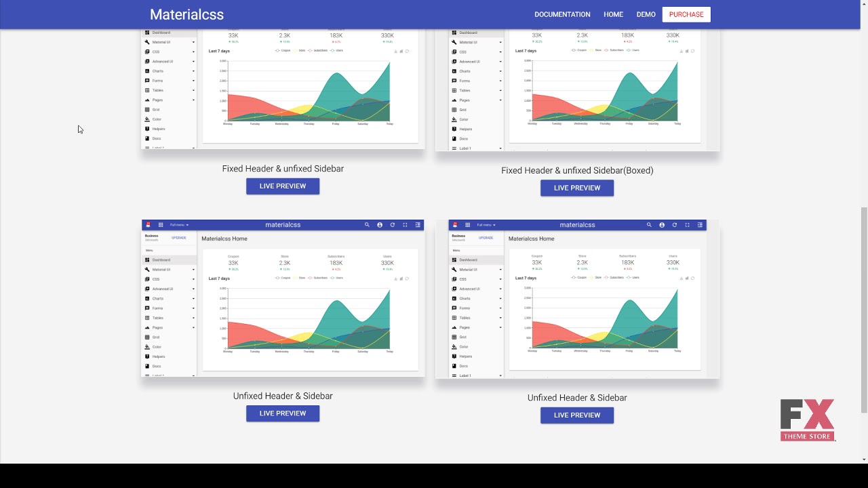Click the apps grid icon in right Unfixed preview header

[467, 225]
